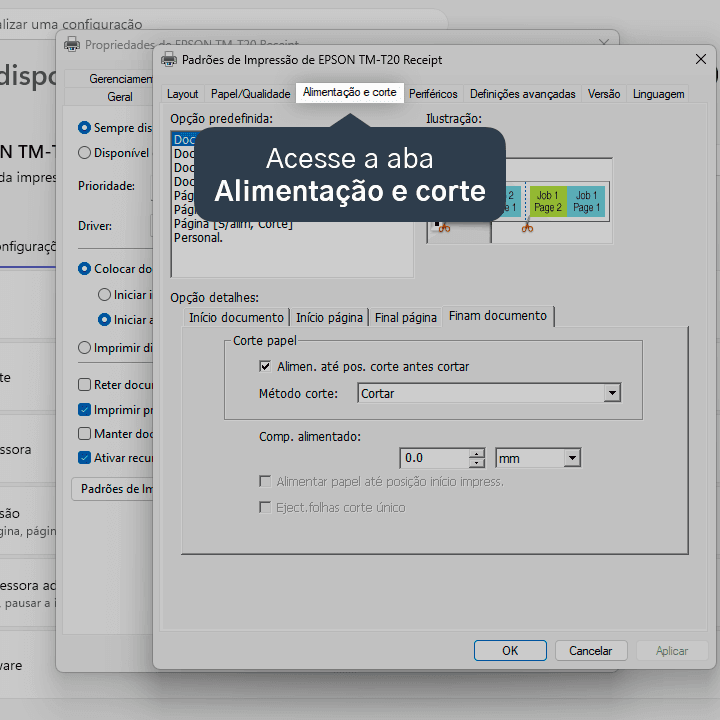
Task: Click Padrões de Impressão button in Propriedades
Action: coord(112,489)
